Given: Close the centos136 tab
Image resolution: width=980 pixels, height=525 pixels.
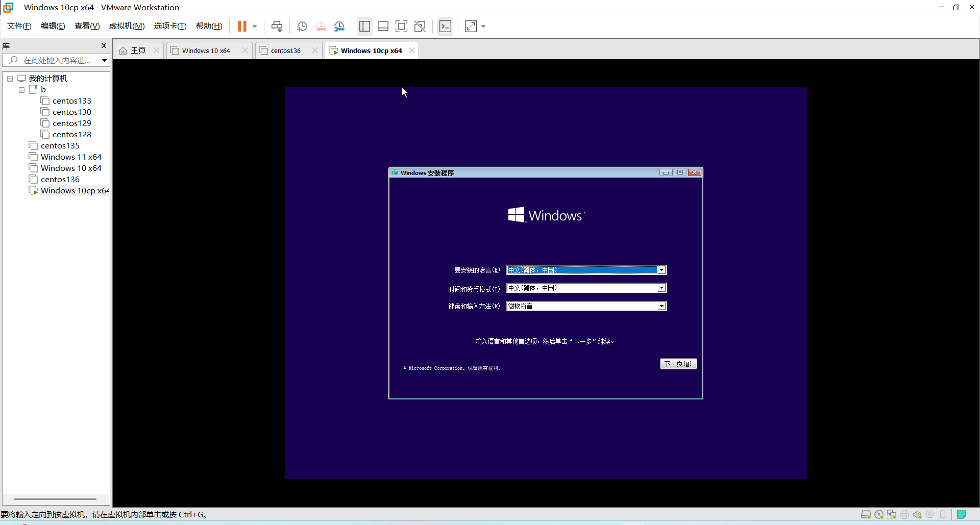Looking at the screenshot, I should (x=315, y=51).
